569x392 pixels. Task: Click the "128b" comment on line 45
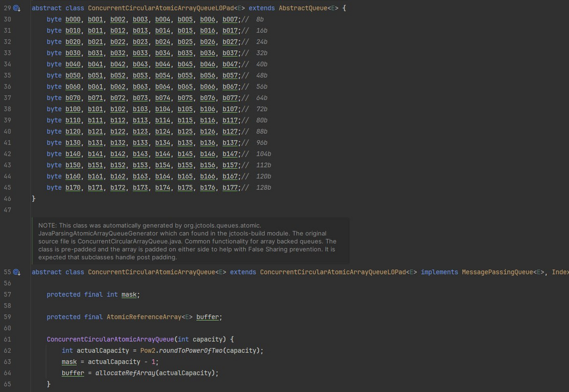click(x=263, y=188)
